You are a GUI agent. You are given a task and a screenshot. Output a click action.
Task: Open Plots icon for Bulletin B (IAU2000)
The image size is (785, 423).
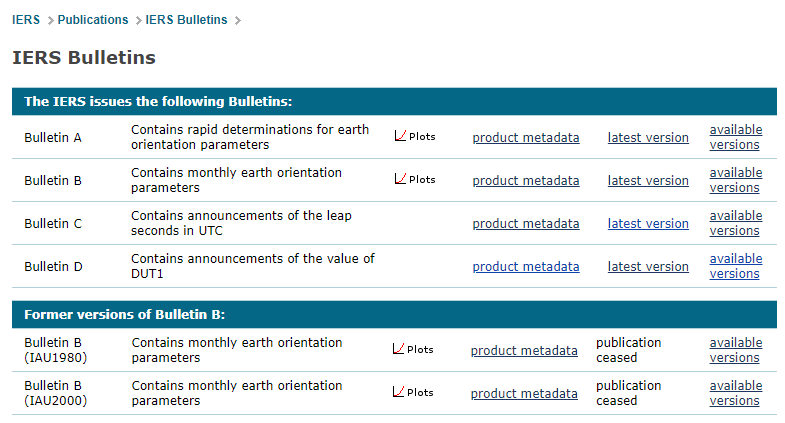(x=412, y=393)
